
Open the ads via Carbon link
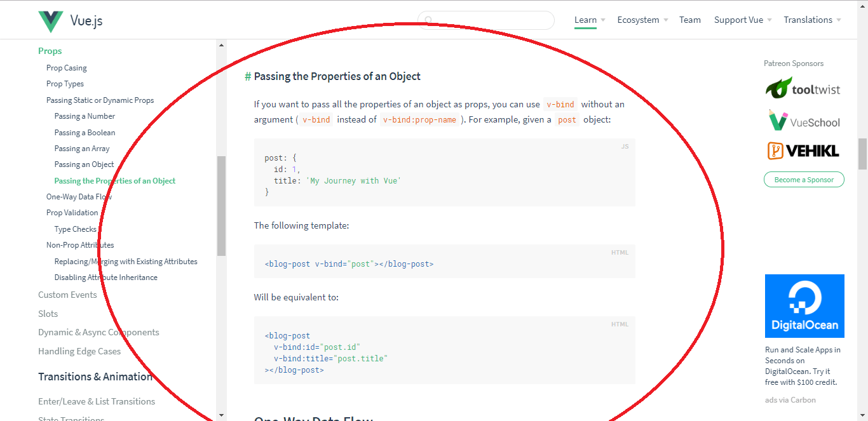pyautogui.click(x=790, y=399)
